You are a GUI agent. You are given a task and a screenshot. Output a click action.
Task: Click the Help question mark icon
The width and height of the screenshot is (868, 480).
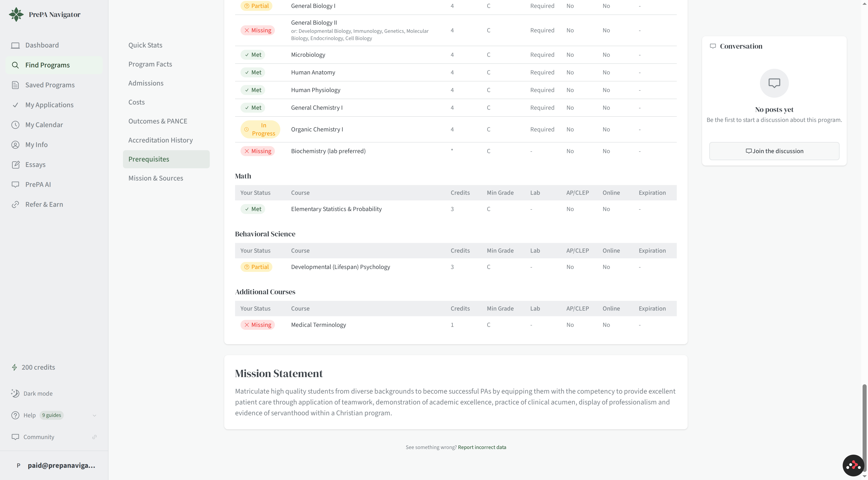pyautogui.click(x=15, y=415)
